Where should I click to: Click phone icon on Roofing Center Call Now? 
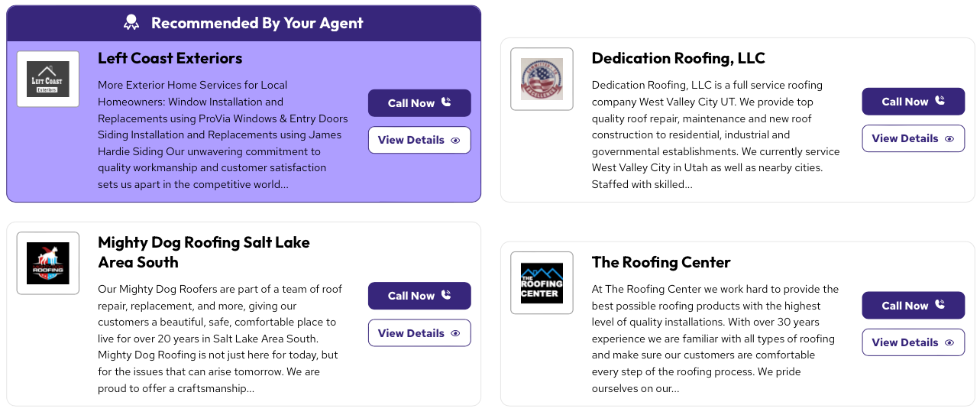[x=940, y=305]
